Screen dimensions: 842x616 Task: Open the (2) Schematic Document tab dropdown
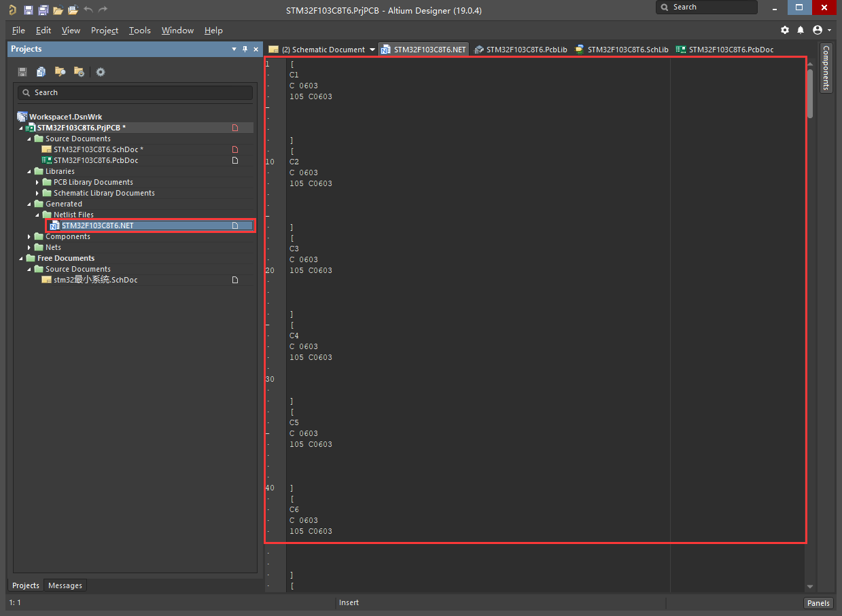(x=372, y=50)
